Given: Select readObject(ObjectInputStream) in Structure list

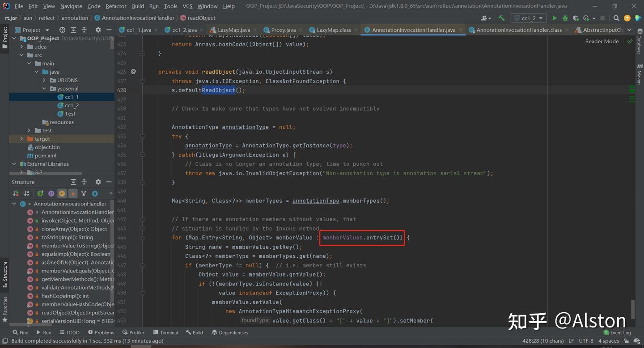Looking at the screenshot, I should pyautogui.click(x=77, y=313).
